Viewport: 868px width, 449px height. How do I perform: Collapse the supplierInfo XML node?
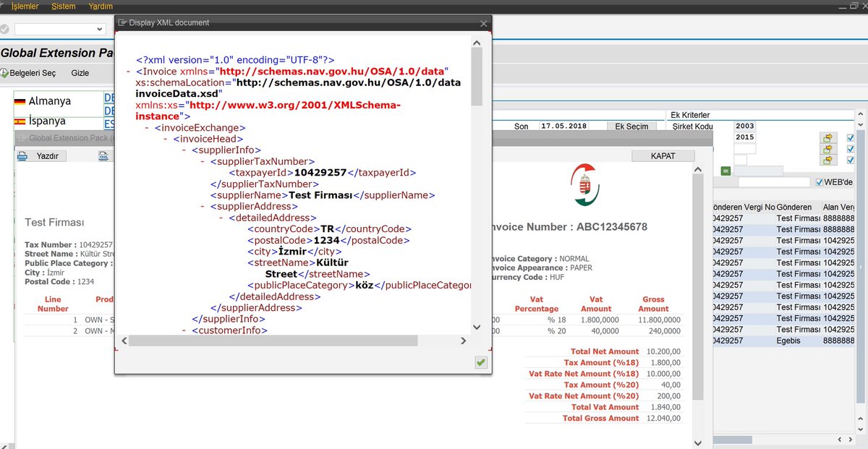(184, 150)
